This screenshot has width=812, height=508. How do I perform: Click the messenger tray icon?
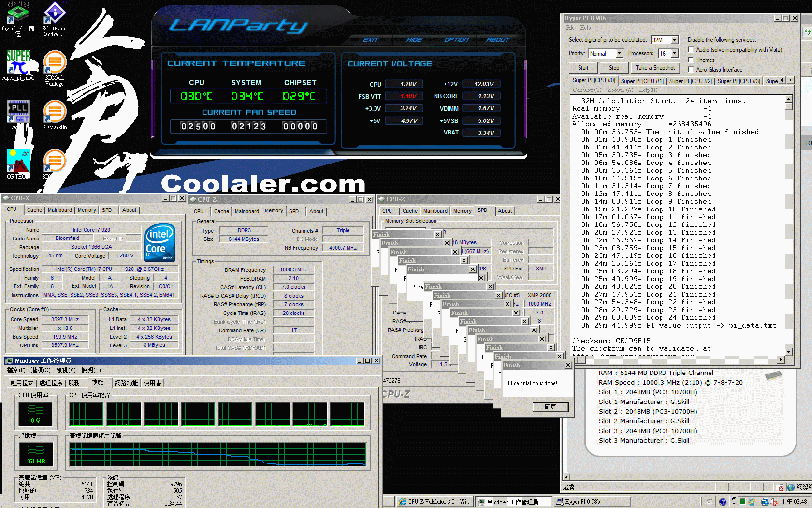point(752,502)
